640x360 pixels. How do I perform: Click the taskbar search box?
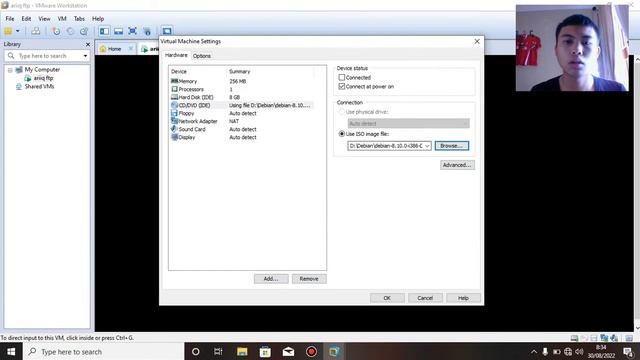[104, 351]
